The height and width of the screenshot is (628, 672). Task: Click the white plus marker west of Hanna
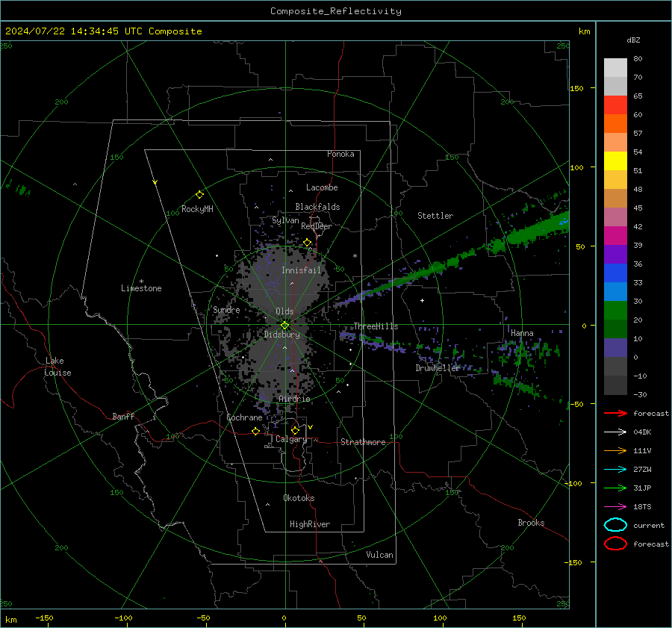[422, 300]
